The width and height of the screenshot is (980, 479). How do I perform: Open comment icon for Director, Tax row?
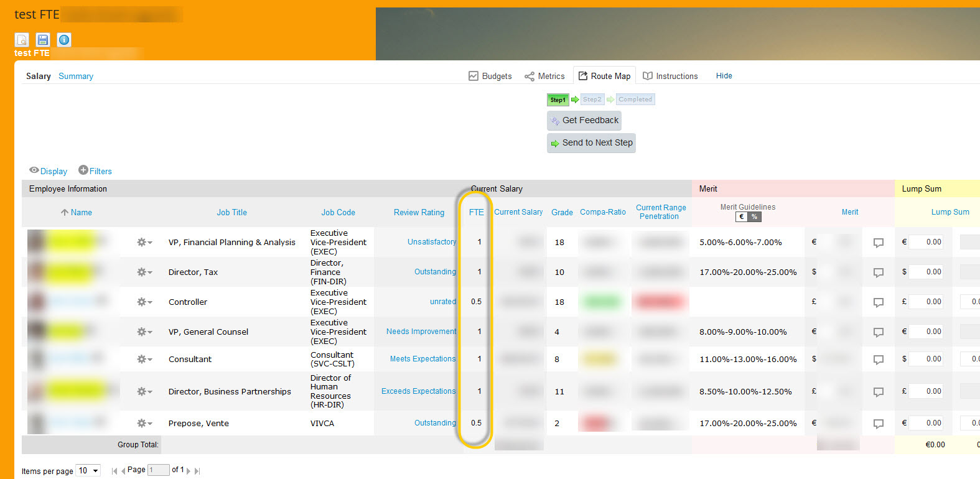879,272
